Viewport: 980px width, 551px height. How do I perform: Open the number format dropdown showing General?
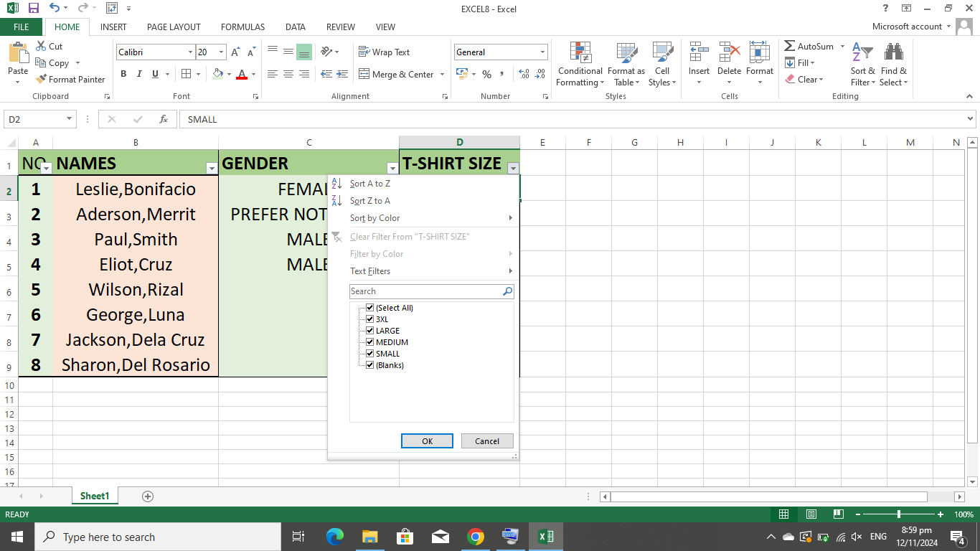click(542, 52)
